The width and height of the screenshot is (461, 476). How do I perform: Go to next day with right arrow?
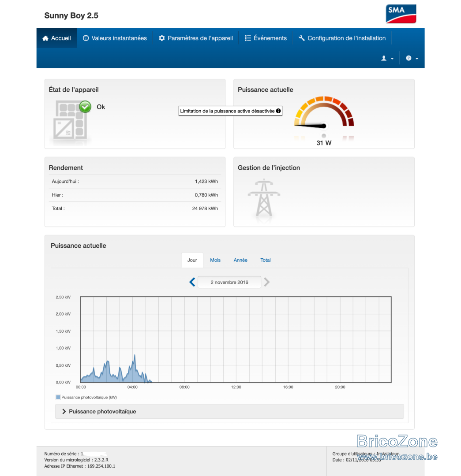tap(266, 282)
